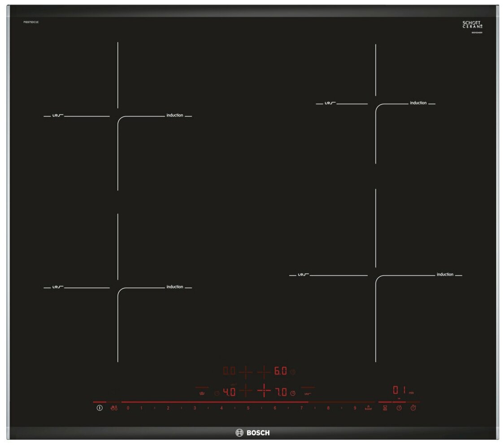Tap the Schott Ceran logo
The image size is (504, 447).
(472, 24)
